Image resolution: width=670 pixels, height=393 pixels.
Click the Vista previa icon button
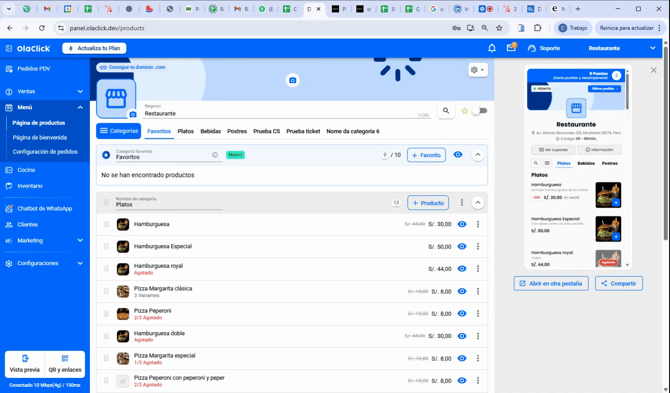25,364
